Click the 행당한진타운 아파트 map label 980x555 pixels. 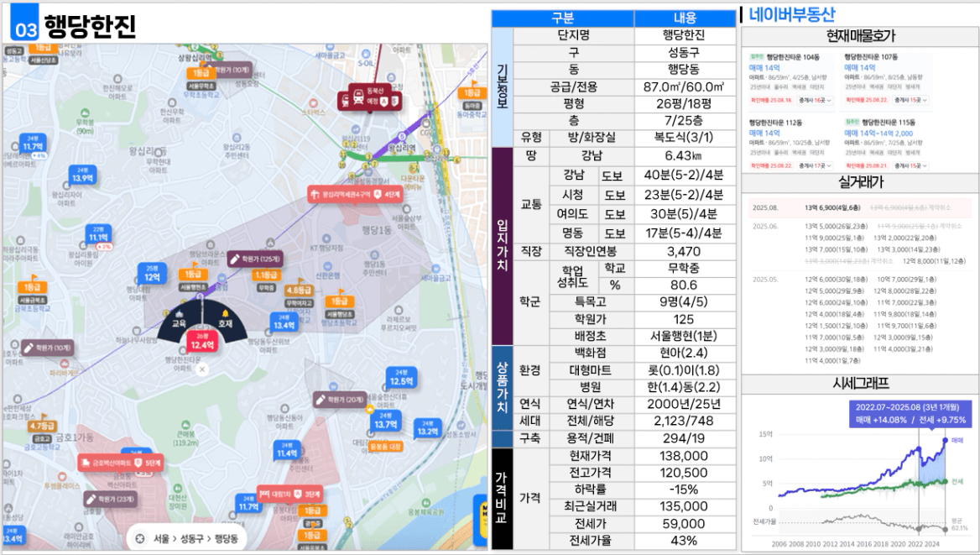(x=183, y=364)
